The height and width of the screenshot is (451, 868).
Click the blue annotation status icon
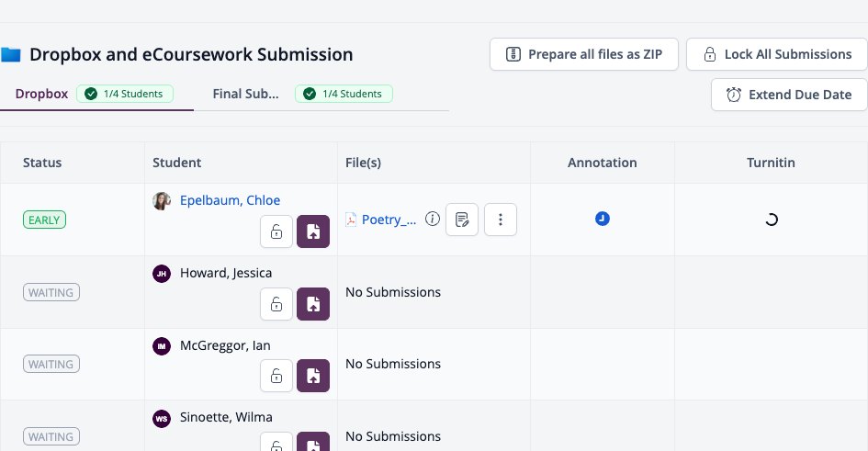tap(603, 219)
